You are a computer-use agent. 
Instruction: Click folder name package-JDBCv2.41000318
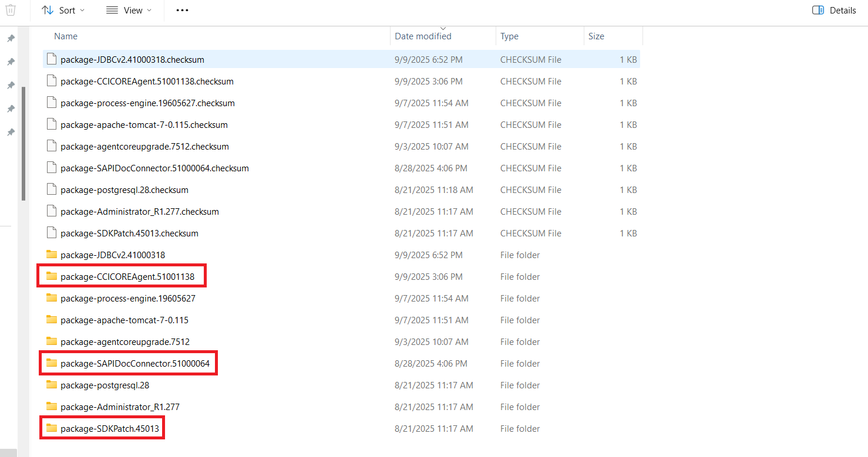click(113, 255)
